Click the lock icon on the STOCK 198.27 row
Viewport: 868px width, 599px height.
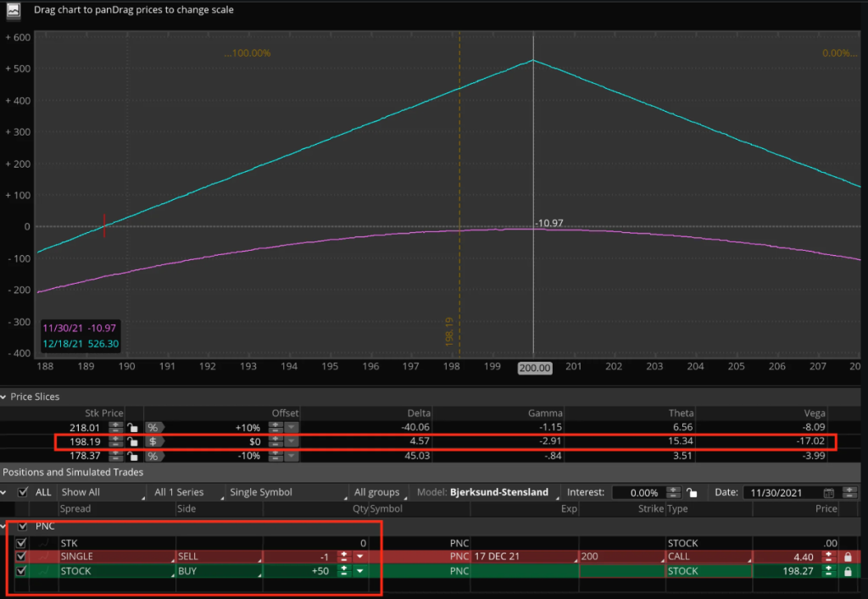point(848,571)
